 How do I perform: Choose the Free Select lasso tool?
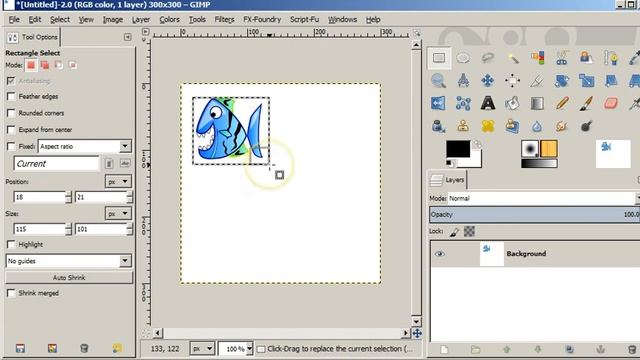[x=488, y=58]
